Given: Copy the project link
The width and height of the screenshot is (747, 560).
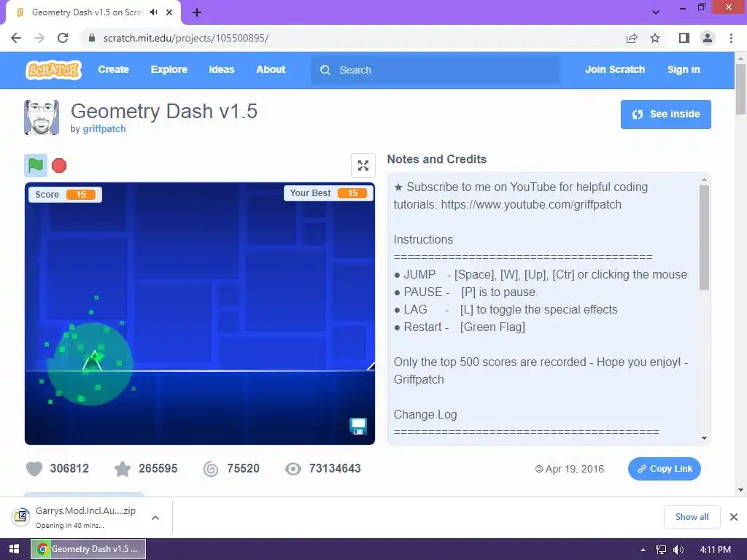Looking at the screenshot, I should point(664,469).
